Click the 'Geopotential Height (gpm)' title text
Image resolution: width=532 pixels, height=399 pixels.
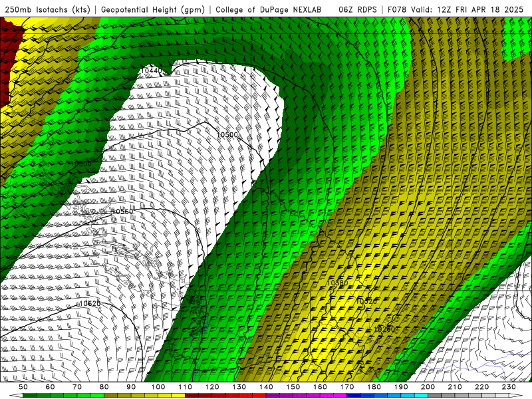(153, 10)
